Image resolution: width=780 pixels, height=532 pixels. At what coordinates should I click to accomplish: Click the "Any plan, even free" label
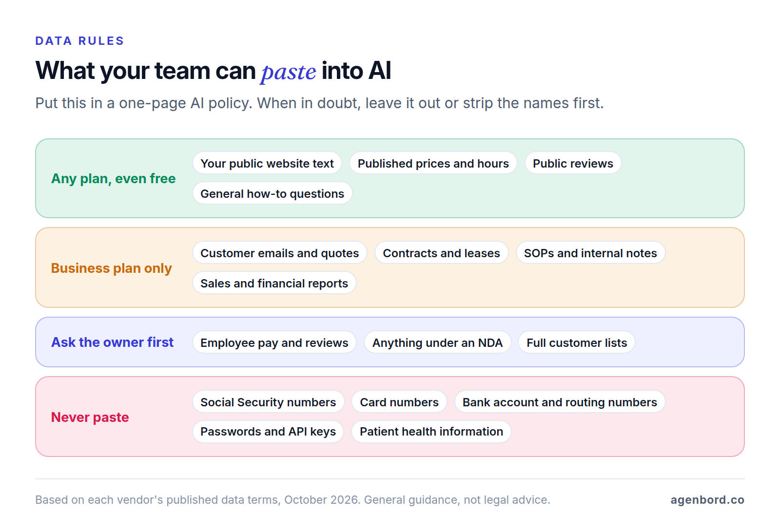114,179
